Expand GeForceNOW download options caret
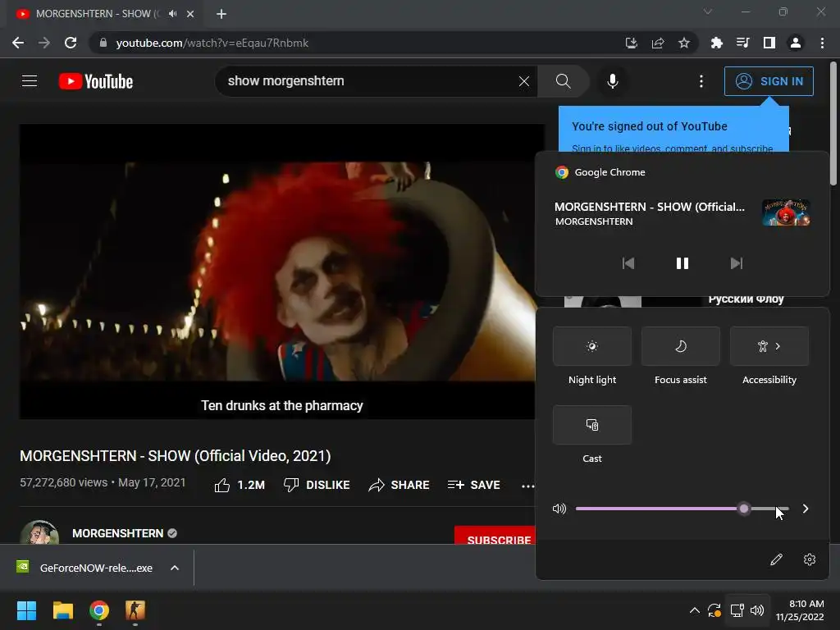 click(x=175, y=568)
